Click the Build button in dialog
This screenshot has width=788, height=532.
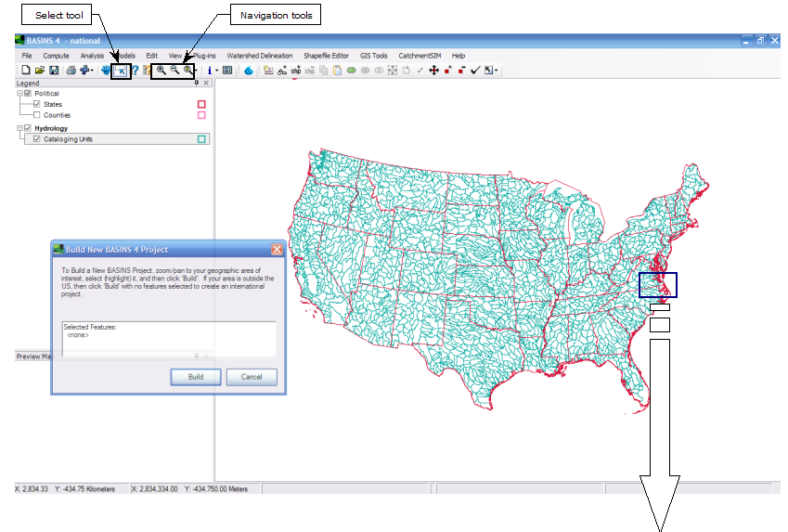(x=196, y=377)
